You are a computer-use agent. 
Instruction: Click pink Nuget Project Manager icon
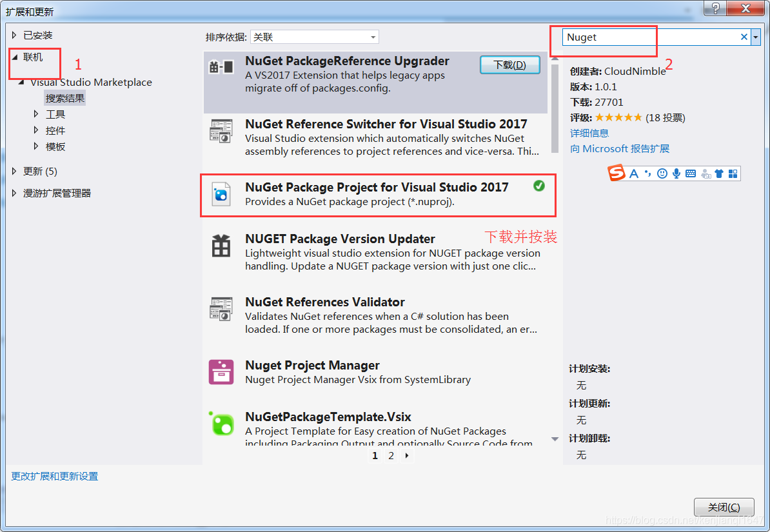tap(221, 372)
